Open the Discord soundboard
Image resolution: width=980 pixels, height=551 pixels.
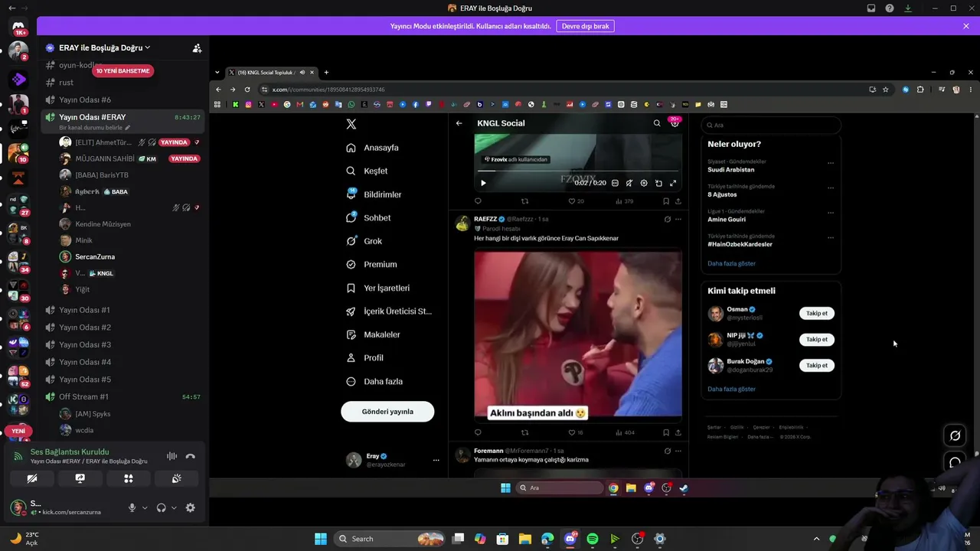coord(176,478)
